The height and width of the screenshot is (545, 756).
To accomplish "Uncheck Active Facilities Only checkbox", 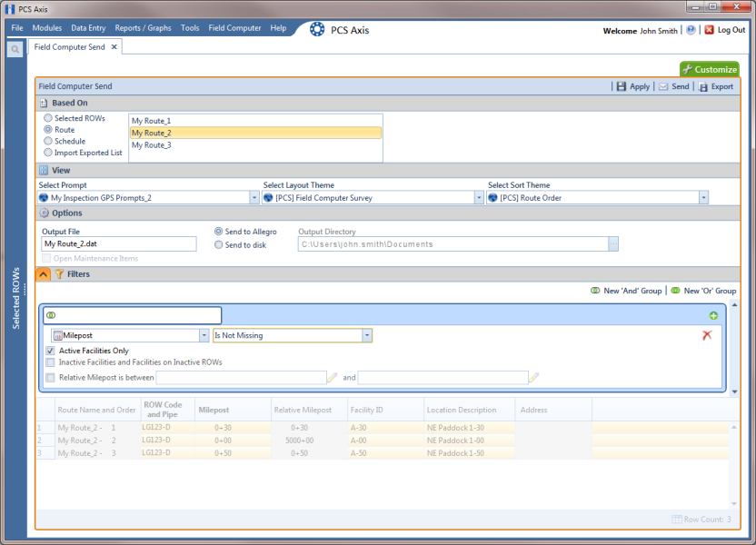I will click(x=50, y=351).
